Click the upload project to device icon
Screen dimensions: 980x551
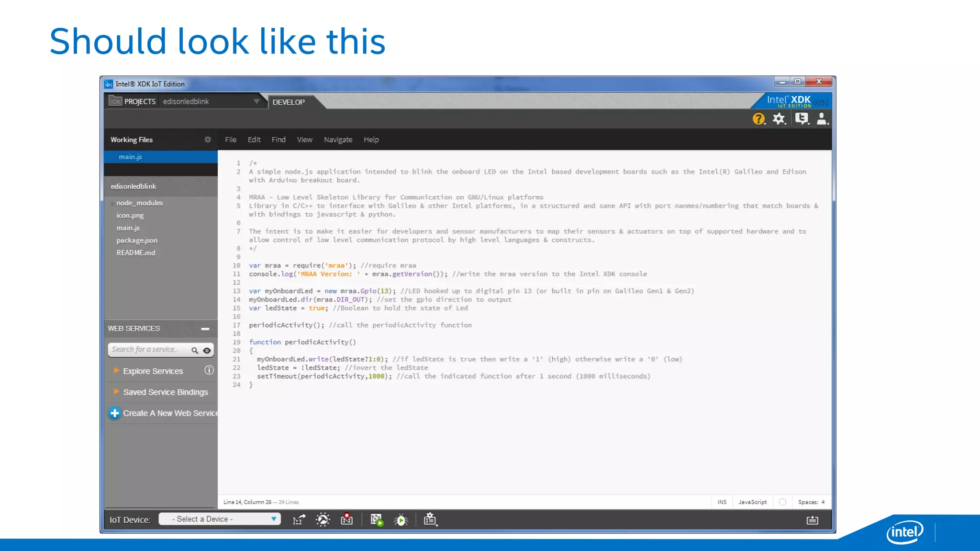pyautogui.click(x=299, y=519)
